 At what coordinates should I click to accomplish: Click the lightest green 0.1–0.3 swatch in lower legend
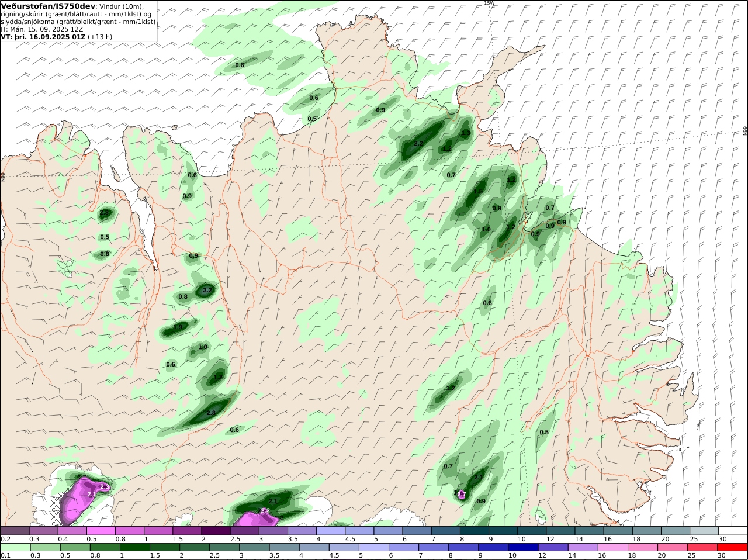[15, 547]
